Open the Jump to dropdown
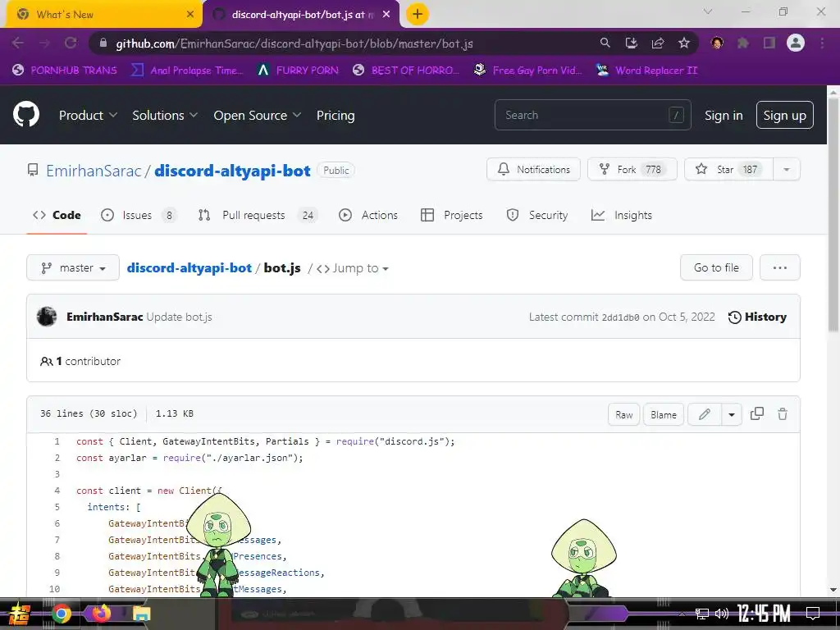The width and height of the screenshot is (840, 630). 352,268
